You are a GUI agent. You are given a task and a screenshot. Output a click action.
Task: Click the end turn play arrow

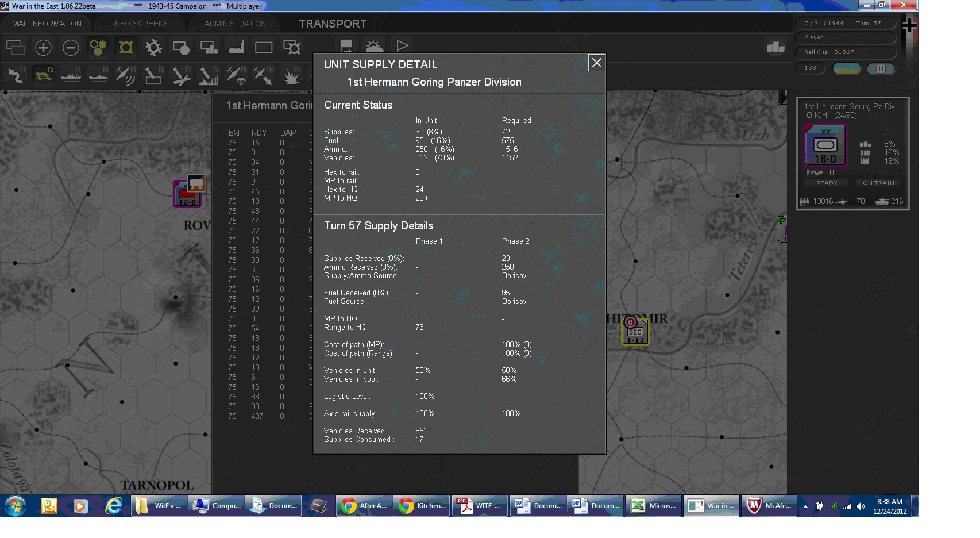(x=402, y=46)
